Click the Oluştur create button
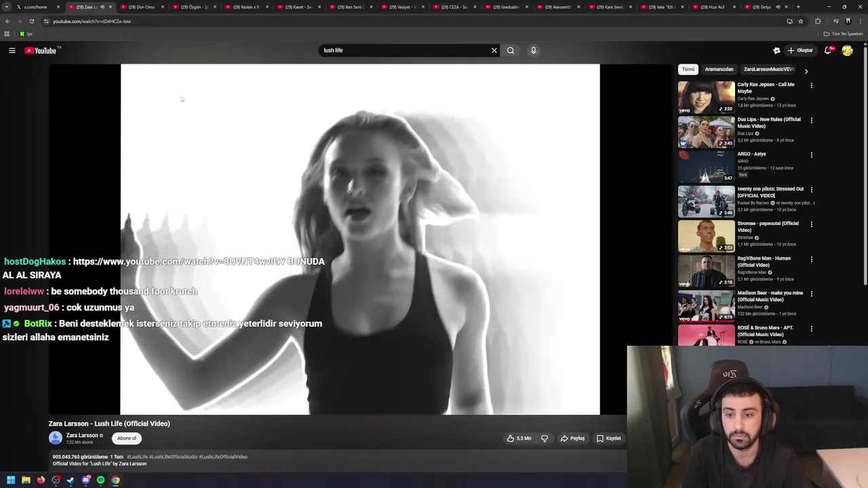Screen dimensions: 868x488 pos(800,50)
